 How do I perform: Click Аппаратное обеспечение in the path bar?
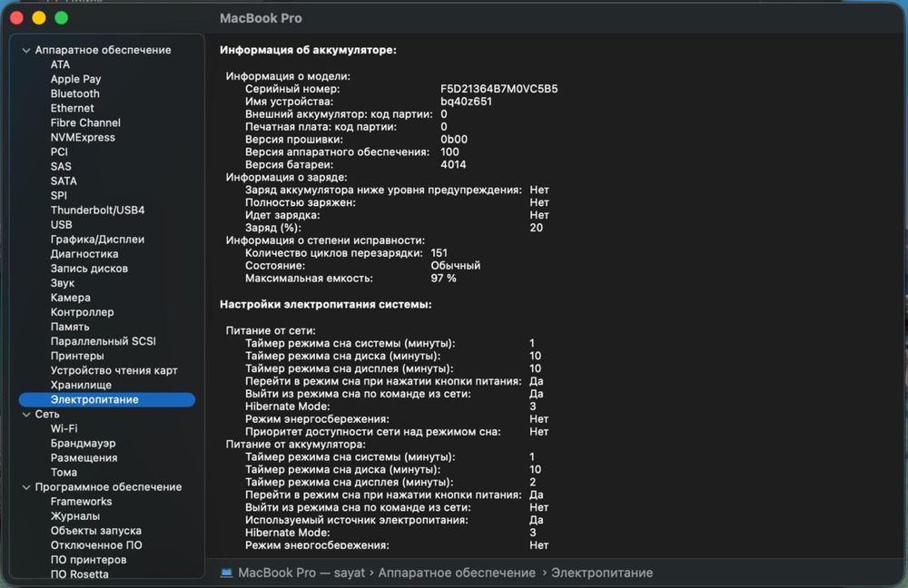point(457,573)
